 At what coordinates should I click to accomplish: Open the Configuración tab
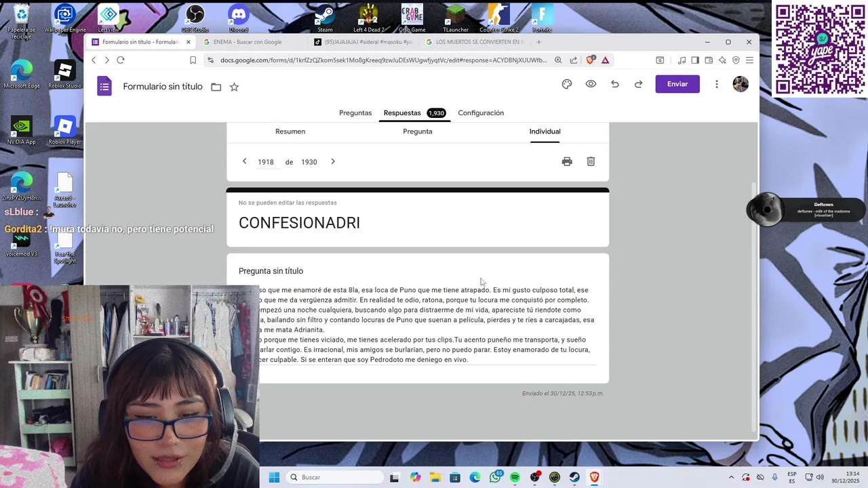point(481,113)
